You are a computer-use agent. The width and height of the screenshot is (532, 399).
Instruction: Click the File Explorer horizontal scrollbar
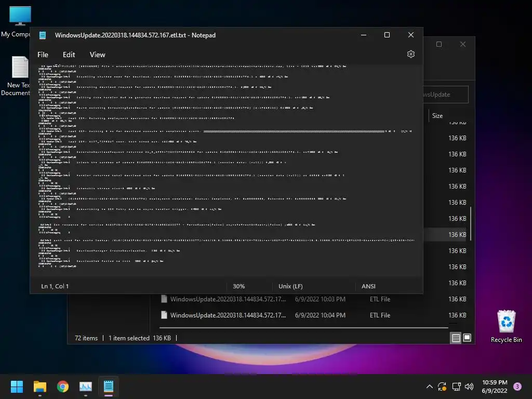[x=303, y=328]
